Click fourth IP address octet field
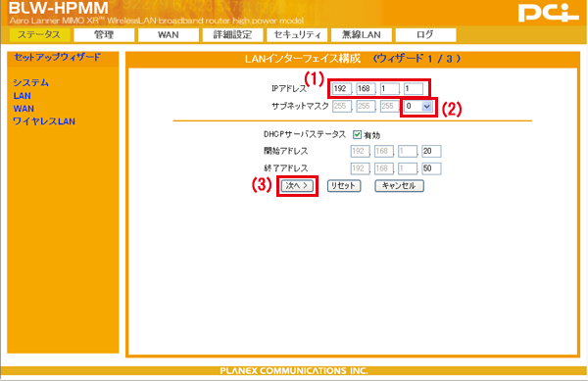 coord(414,89)
